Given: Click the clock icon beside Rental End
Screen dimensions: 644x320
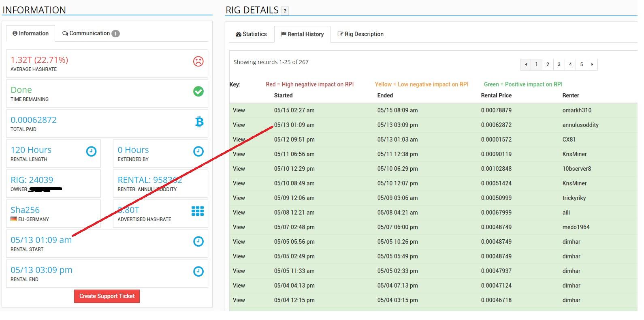Looking at the screenshot, I should coord(198,271).
